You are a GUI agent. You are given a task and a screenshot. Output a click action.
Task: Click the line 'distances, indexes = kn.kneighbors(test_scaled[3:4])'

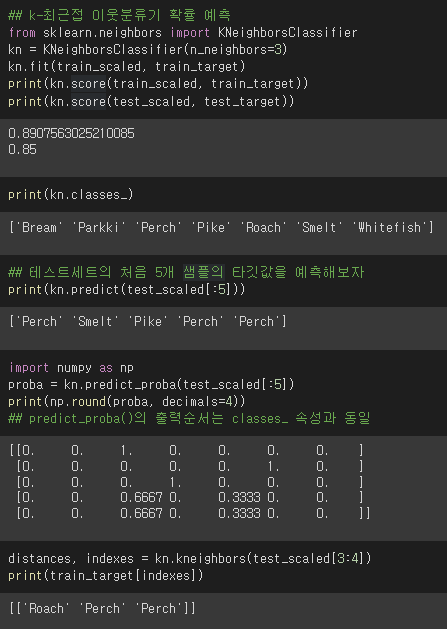(x=190, y=558)
